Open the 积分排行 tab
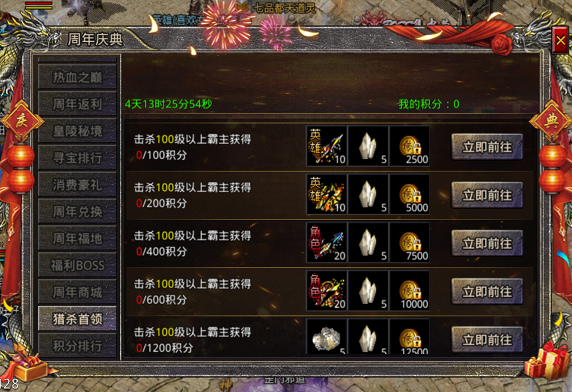 (77, 346)
